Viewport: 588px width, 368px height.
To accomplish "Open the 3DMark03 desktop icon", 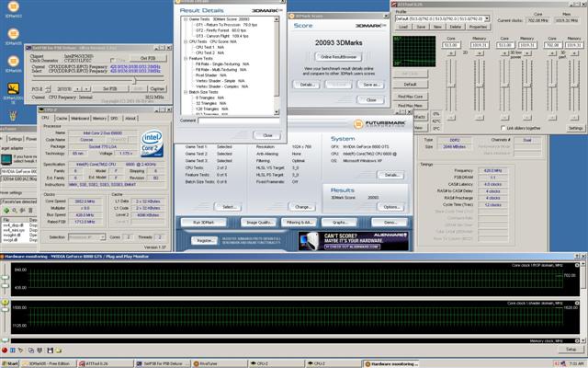I will click(13, 9).
